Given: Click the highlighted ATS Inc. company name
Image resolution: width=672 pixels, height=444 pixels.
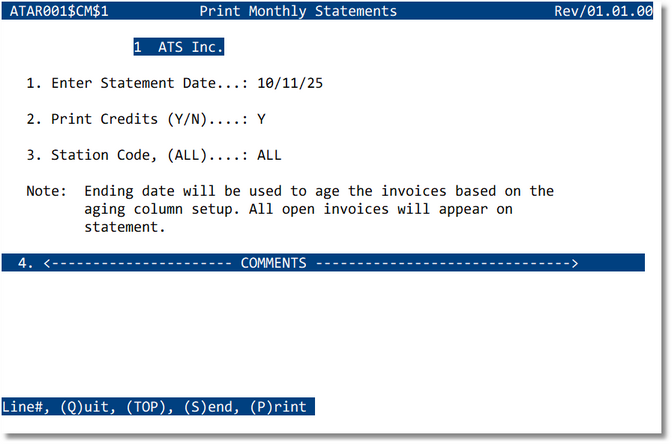Looking at the screenshot, I should (x=191, y=47).
